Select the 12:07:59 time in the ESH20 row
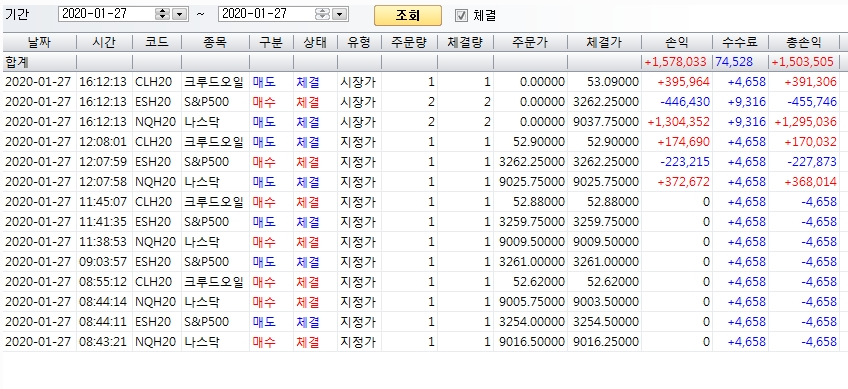This screenshot has width=848, height=389. click(x=103, y=162)
